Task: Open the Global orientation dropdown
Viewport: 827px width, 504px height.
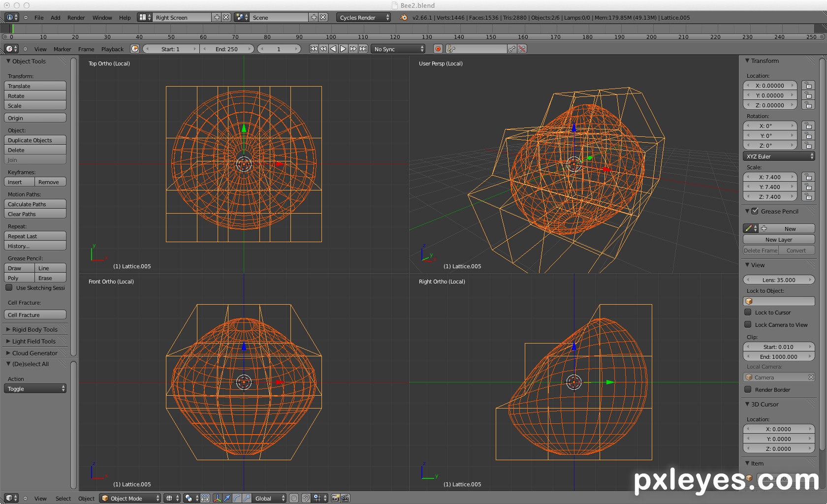Action: point(269,498)
